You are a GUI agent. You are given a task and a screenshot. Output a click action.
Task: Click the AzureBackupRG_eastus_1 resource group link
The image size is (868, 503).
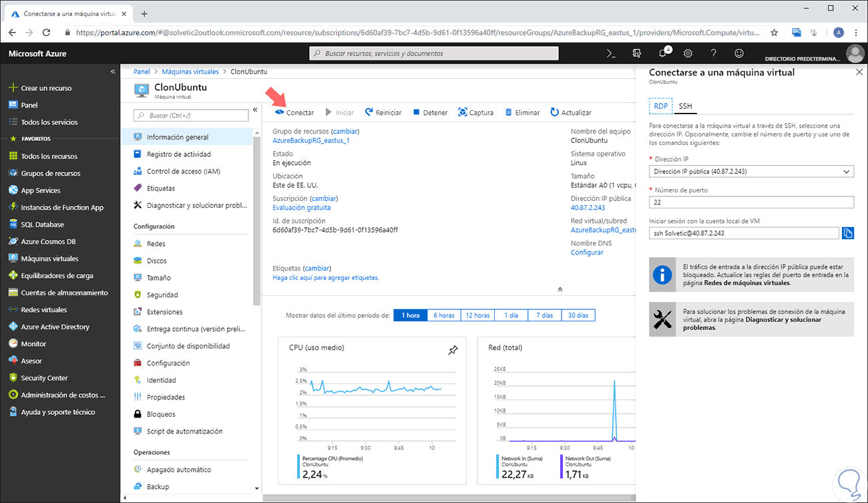point(311,140)
